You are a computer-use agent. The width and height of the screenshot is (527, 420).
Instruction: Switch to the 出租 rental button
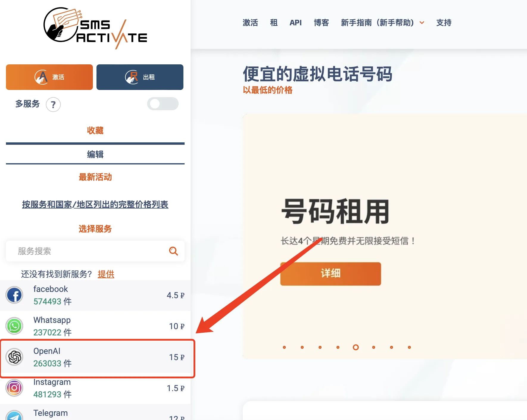click(140, 77)
